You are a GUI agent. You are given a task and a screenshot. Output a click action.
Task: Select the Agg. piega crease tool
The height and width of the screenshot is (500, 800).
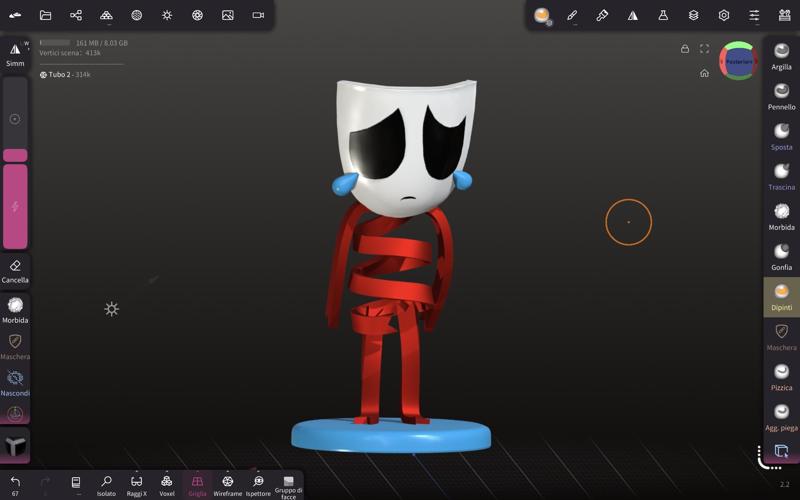[781, 417]
